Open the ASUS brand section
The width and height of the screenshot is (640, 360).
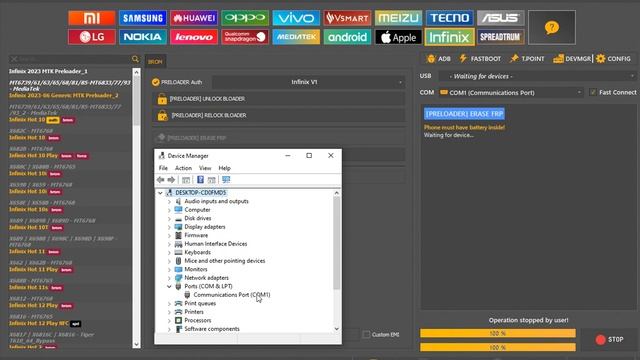click(x=500, y=18)
